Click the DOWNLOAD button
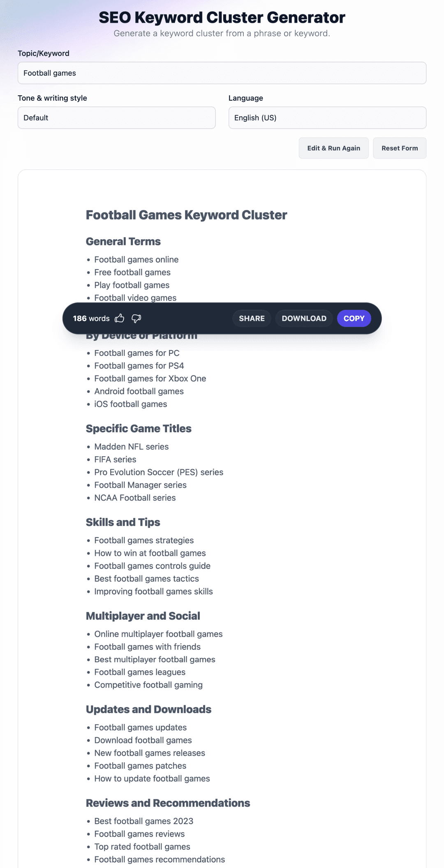Screen dimensions: 444x868 (304, 318)
